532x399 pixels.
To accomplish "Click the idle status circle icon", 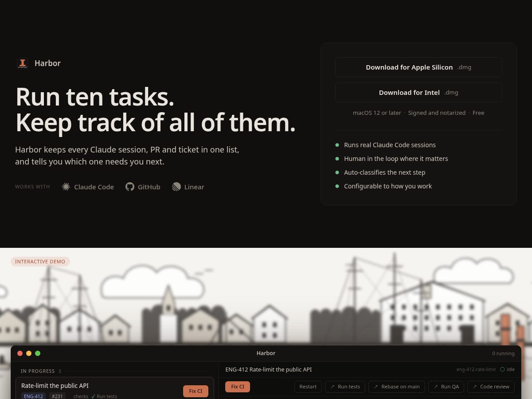I will (x=502, y=369).
